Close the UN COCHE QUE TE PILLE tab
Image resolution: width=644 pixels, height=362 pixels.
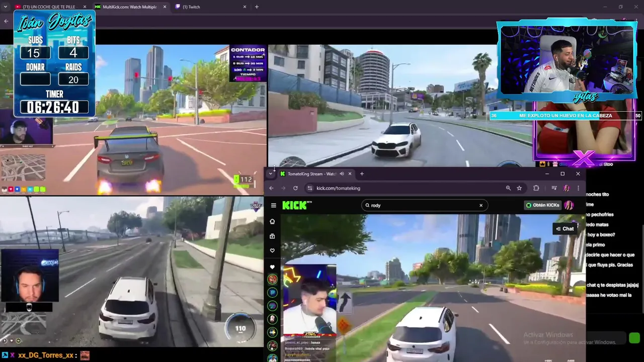point(85,7)
